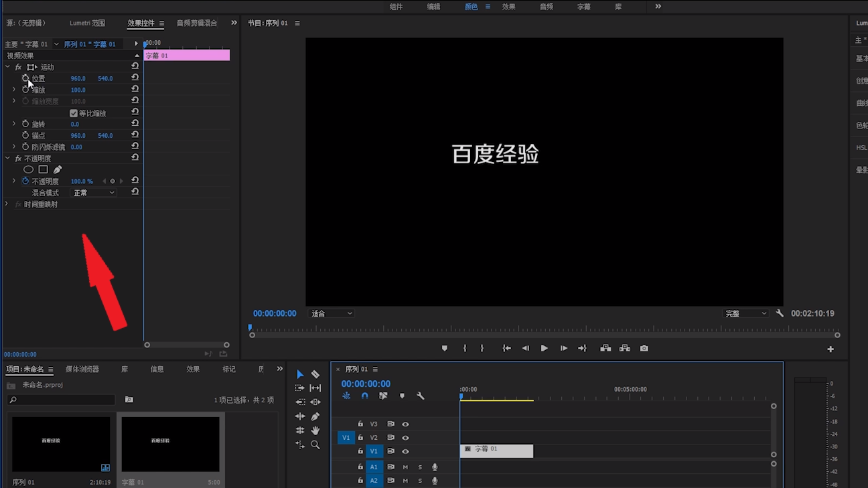This screenshot has width=868, height=488.
Task: Select the Slide tool
Action: pos(315,402)
